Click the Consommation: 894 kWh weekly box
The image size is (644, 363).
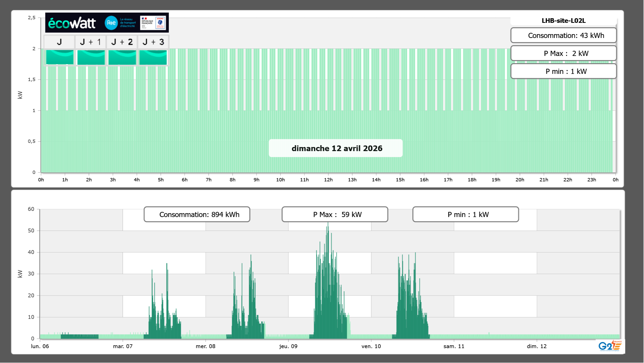point(197,214)
